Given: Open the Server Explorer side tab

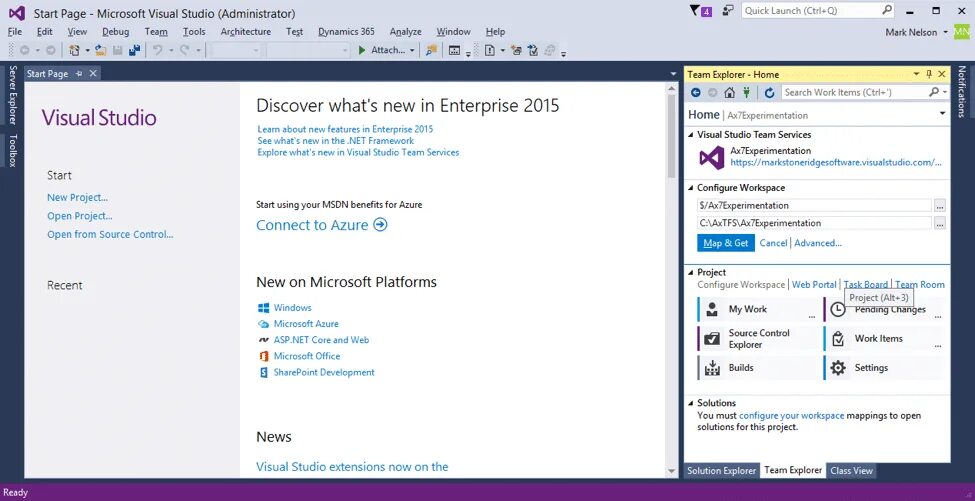Looking at the screenshot, I should tap(12, 94).
